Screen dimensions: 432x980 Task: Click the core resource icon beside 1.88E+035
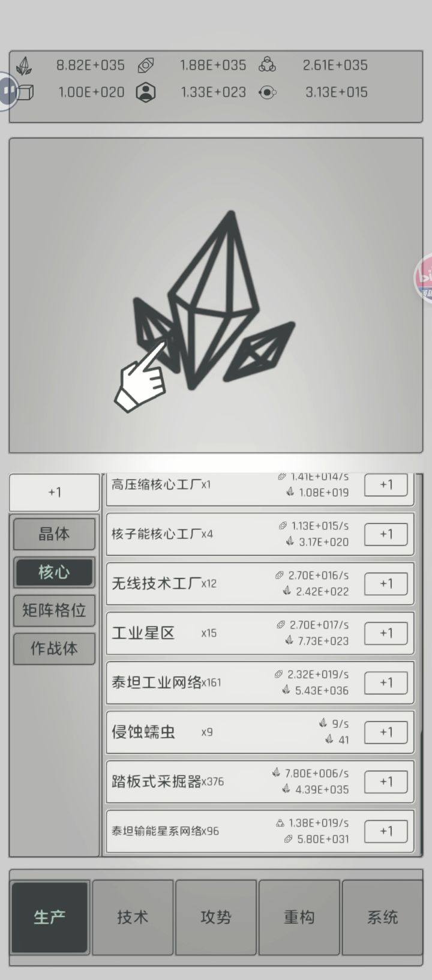146,65
